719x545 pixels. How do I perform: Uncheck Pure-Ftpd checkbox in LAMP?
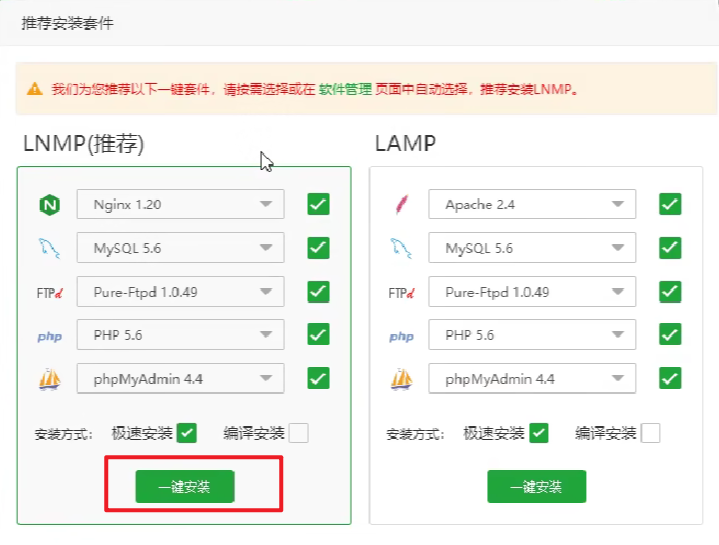(x=670, y=292)
